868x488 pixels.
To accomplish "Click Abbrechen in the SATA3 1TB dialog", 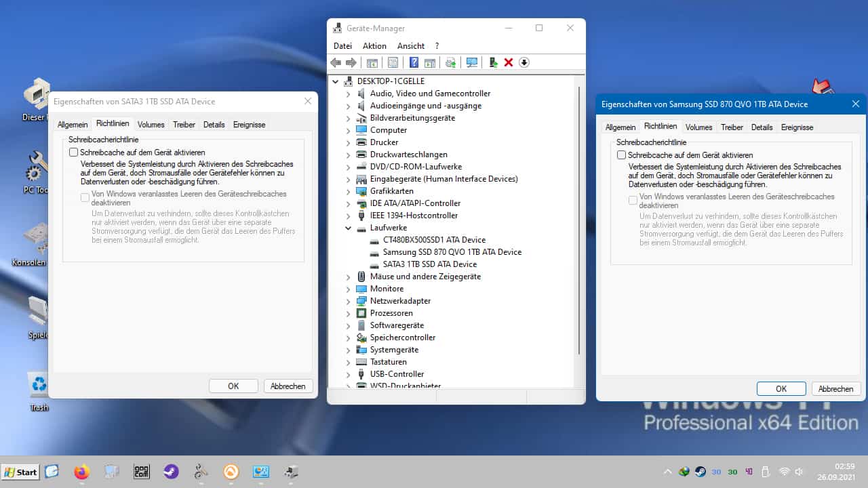I will [288, 386].
